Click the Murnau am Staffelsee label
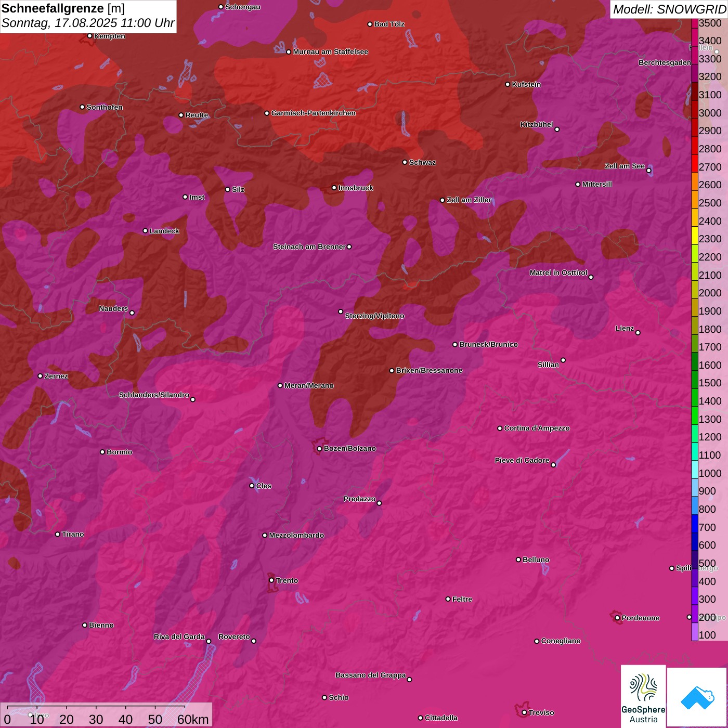This screenshot has height=728, width=728. point(331,51)
